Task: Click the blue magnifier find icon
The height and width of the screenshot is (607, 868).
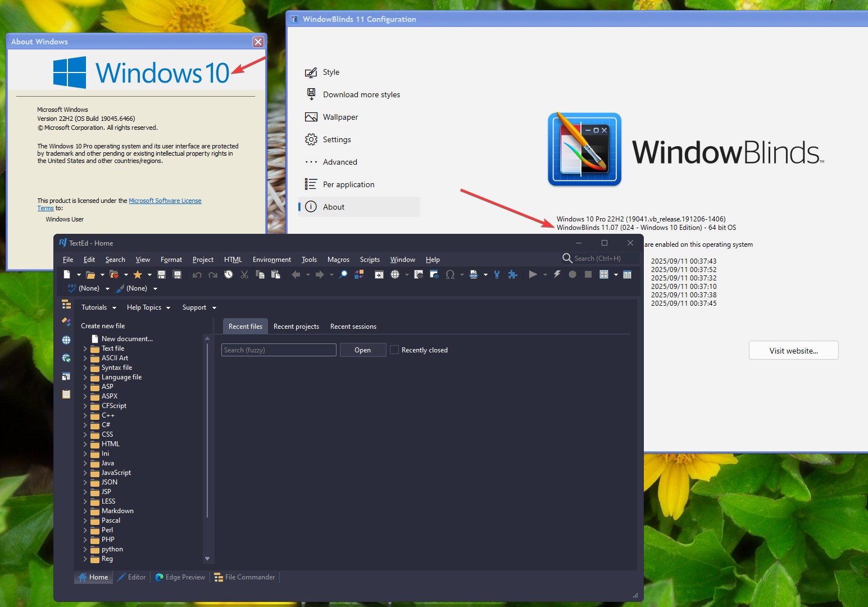Action: coord(343,274)
